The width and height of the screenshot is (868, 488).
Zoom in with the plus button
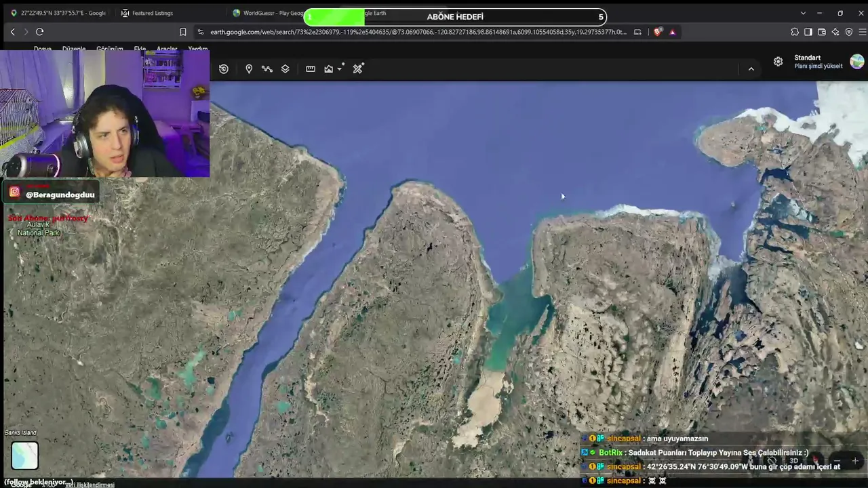click(855, 461)
